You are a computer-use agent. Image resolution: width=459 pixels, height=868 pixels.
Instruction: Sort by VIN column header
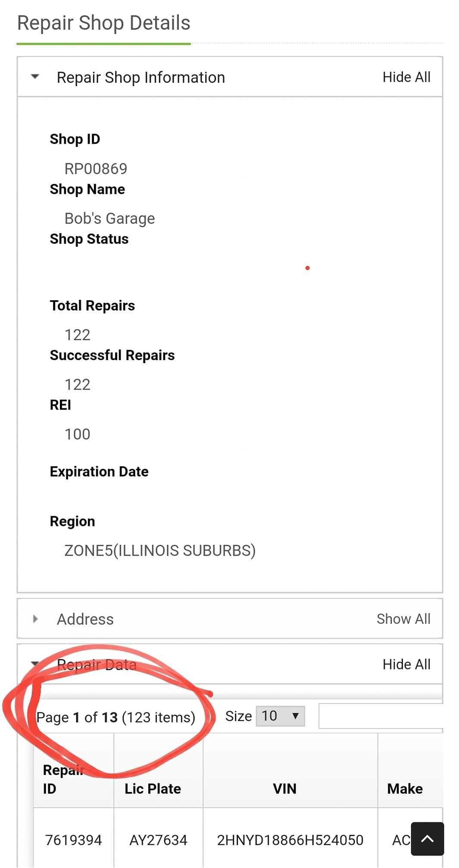[x=284, y=788]
